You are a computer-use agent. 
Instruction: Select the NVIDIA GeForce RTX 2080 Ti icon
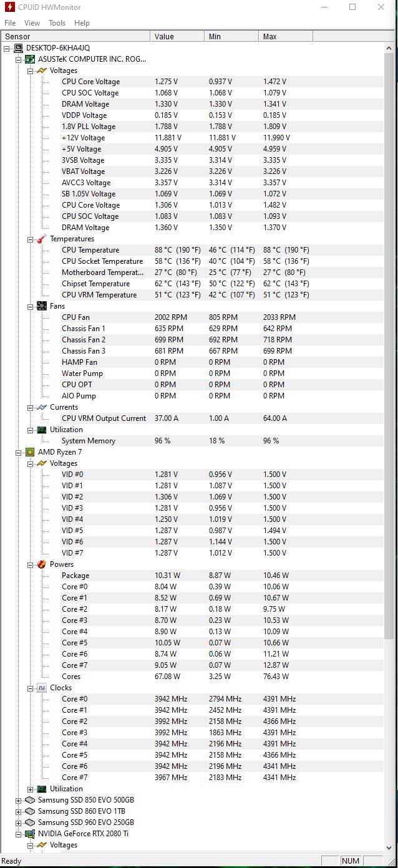[29, 834]
